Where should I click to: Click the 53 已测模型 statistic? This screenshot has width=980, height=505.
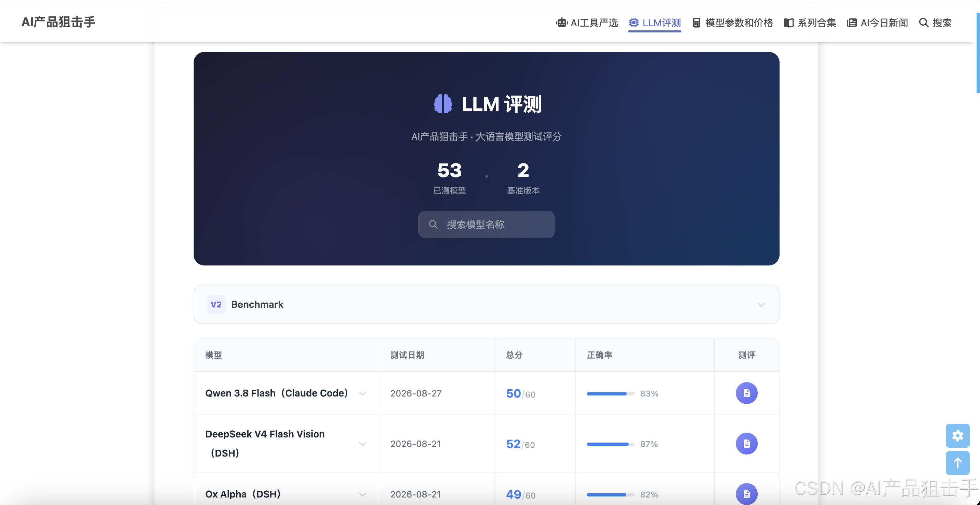tap(449, 178)
